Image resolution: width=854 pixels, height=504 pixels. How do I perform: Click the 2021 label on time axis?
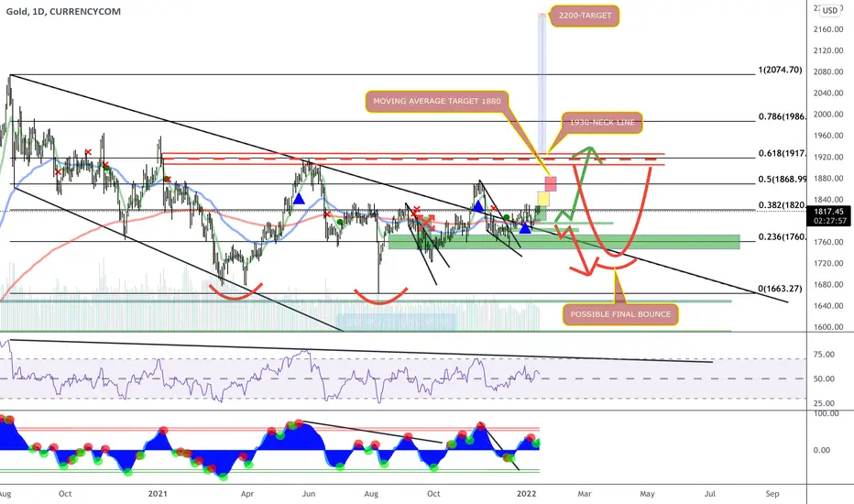[x=158, y=494]
